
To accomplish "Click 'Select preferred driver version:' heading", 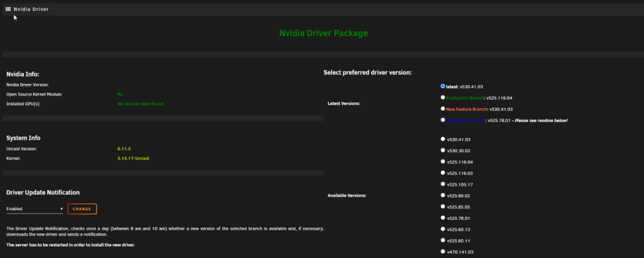I will click(x=368, y=73).
